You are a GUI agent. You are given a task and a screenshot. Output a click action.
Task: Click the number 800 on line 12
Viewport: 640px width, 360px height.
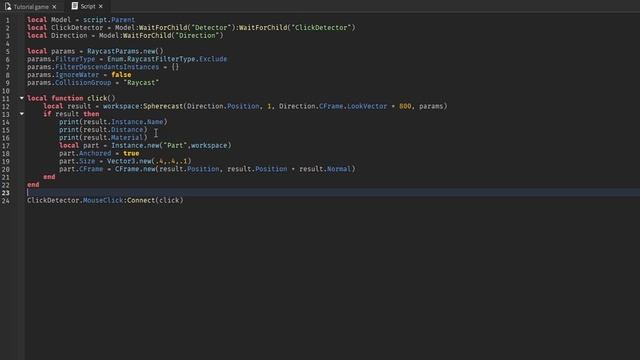click(405, 106)
